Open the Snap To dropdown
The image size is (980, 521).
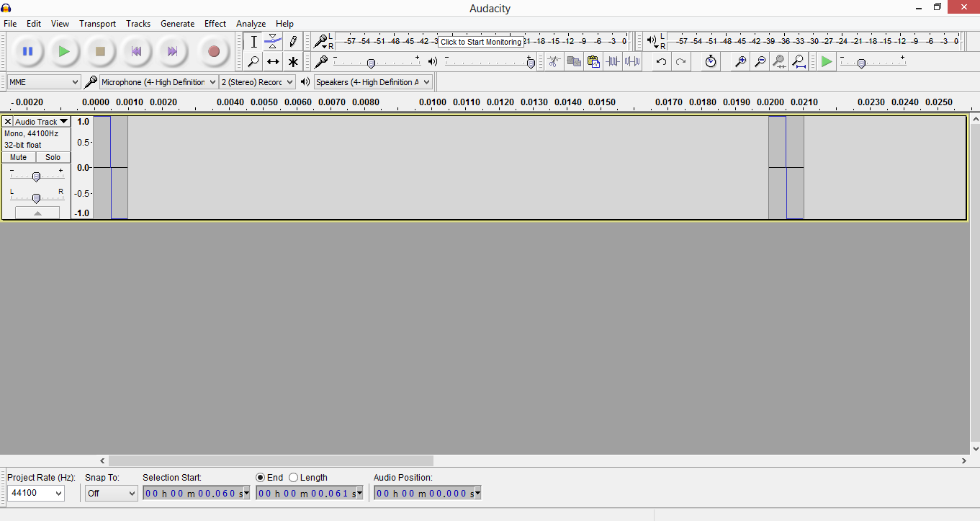pos(111,494)
